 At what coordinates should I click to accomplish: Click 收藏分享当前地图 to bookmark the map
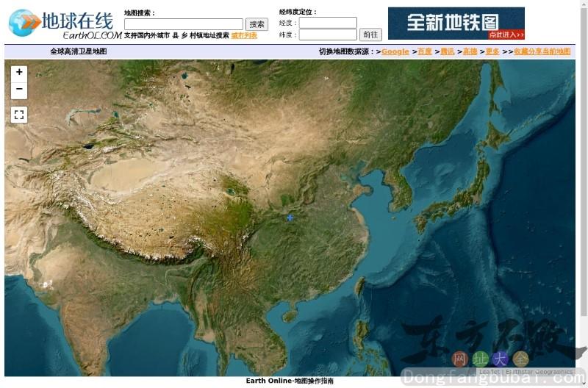coord(542,51)
